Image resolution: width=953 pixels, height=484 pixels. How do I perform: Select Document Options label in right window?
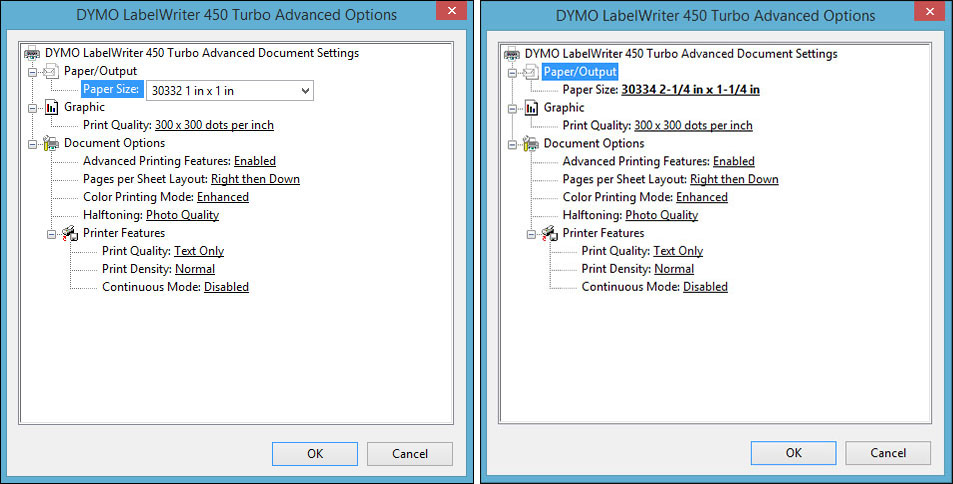click(x=594, y=143)
